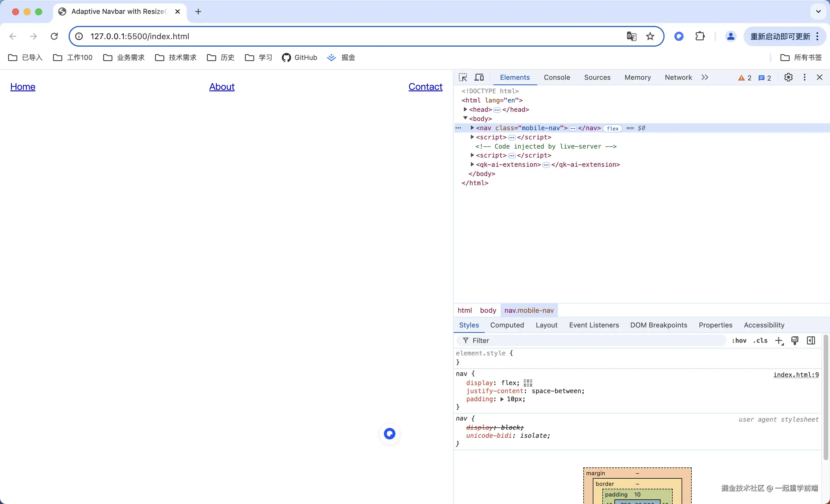Toggle the device toolbar icon

tap(479, 77)
